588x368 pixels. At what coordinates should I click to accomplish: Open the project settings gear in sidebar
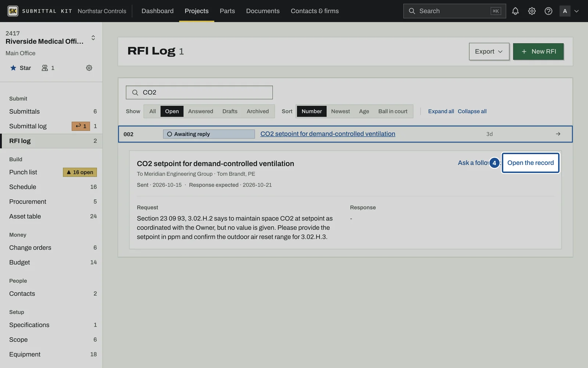(89, 68)
